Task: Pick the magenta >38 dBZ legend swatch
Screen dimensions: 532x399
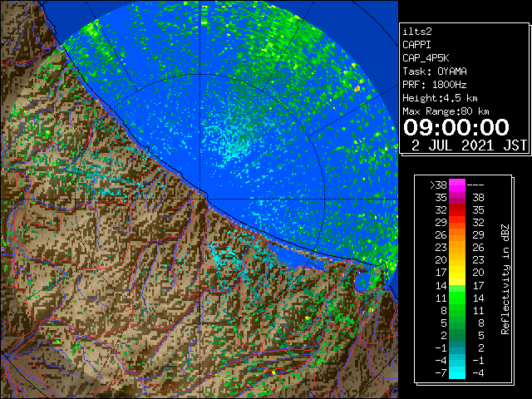Action: coord(457,185)
